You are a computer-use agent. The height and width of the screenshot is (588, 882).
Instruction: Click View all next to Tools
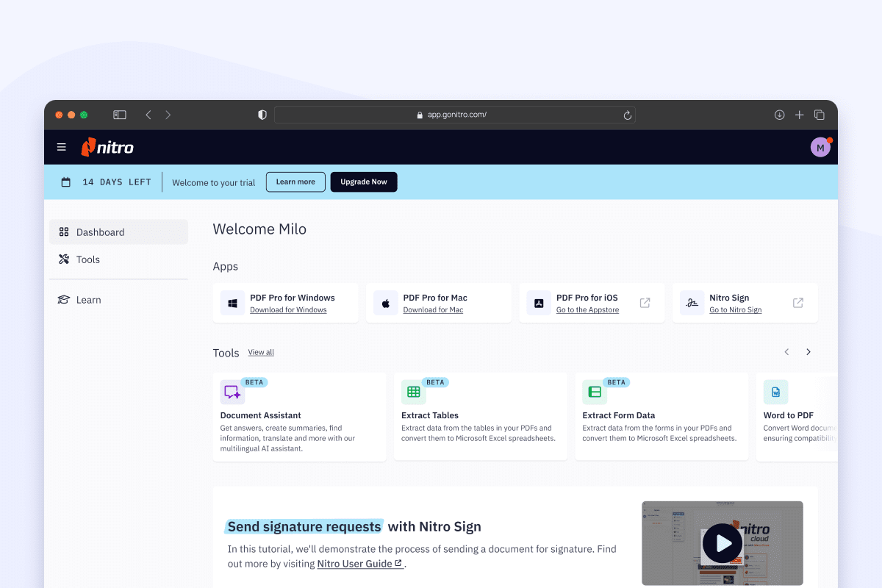coord(261,352)
